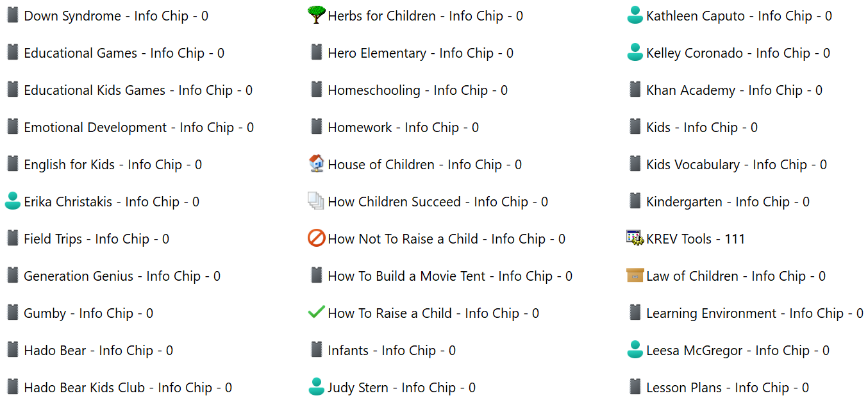Click the person icon beside Erika Christakis

[x=13, y=201]
